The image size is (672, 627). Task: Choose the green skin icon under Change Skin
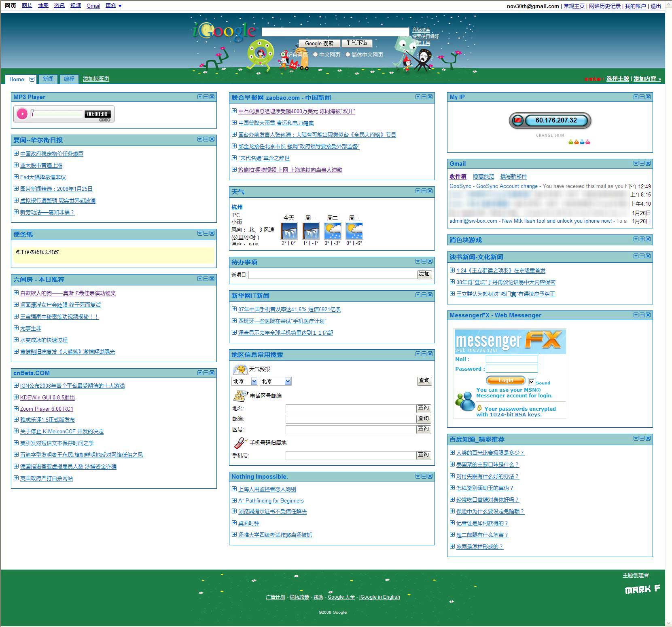point(571,142)
